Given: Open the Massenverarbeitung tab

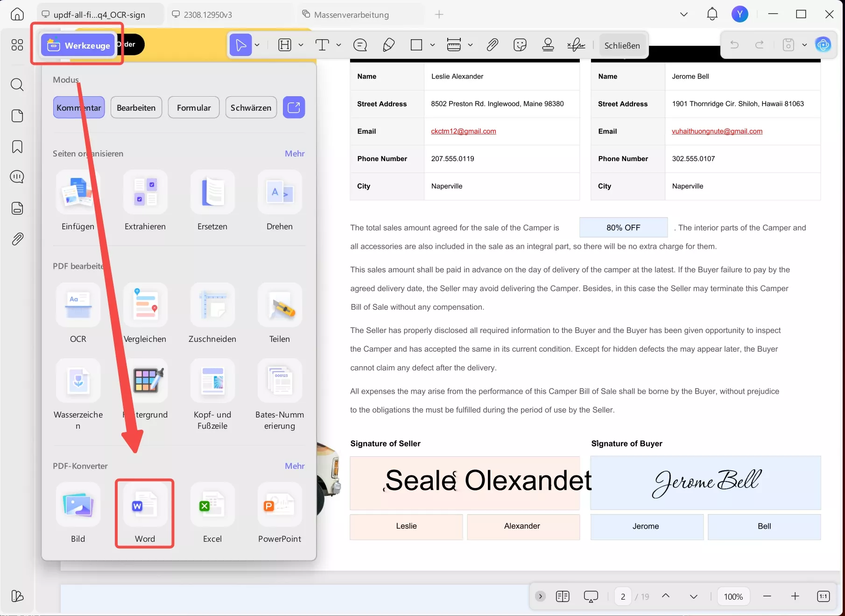Looking at the screenshot, I should tap(351, 14).
